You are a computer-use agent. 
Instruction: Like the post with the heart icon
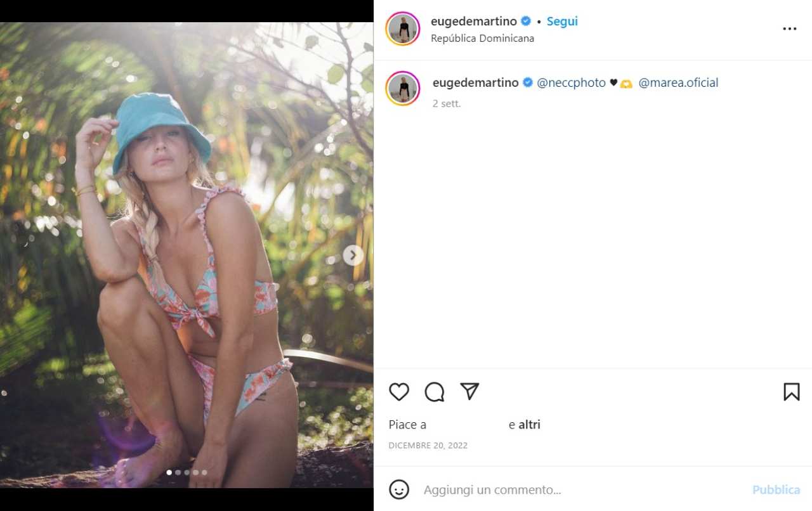click(x=399, y=392)
